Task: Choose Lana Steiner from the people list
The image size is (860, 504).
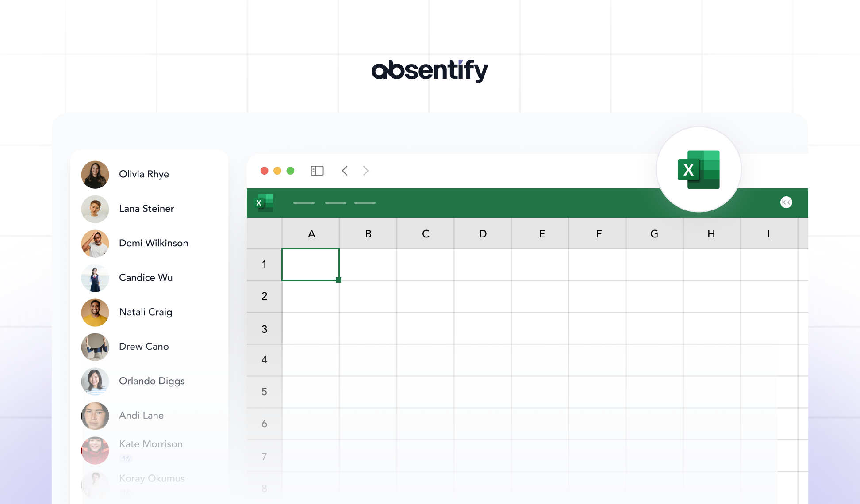Action: coord(146,209)
